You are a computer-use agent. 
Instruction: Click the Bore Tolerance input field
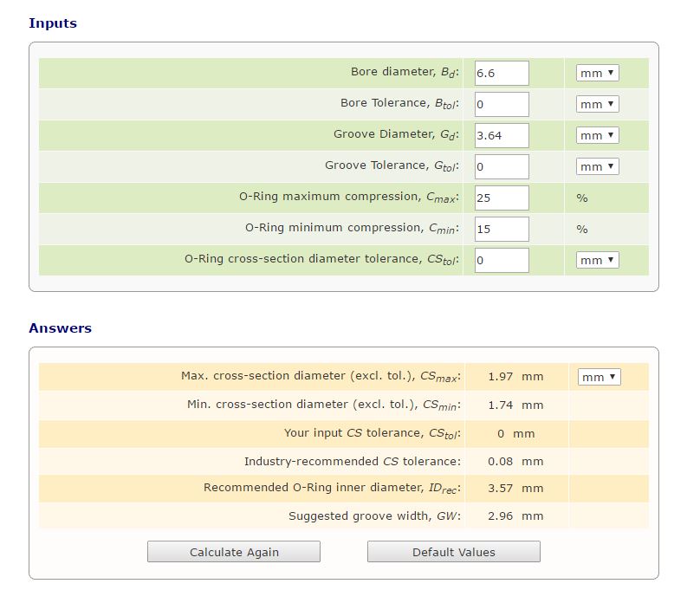(x=502, y=105)
